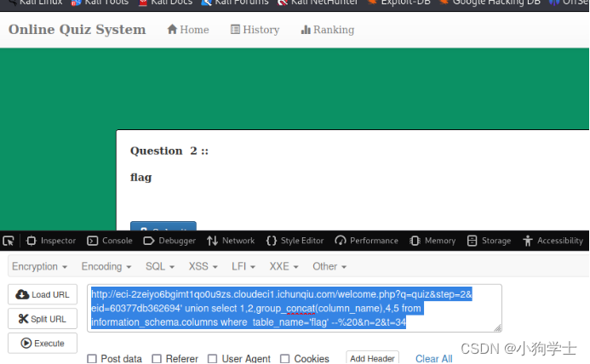The width and height of the screenshot is (590, 364).
Task: Expand the Encoding dropdown in HackBar
Action: [106, 266]
